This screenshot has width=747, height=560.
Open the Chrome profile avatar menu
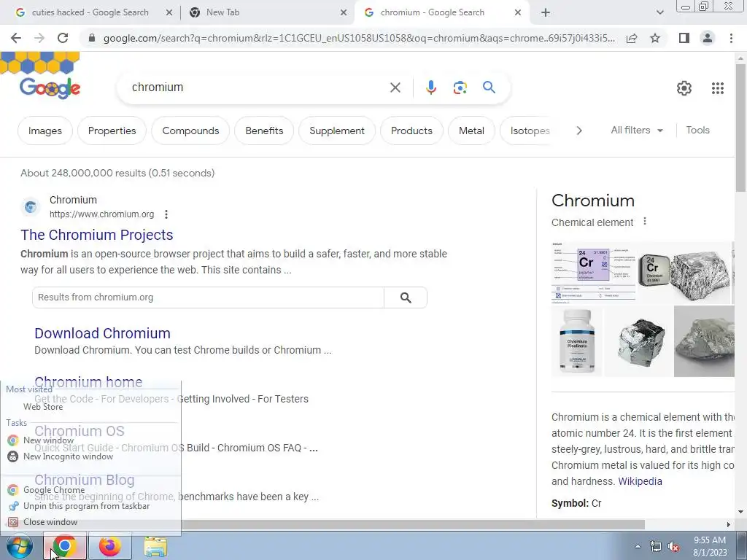click(x=708, y=38)
